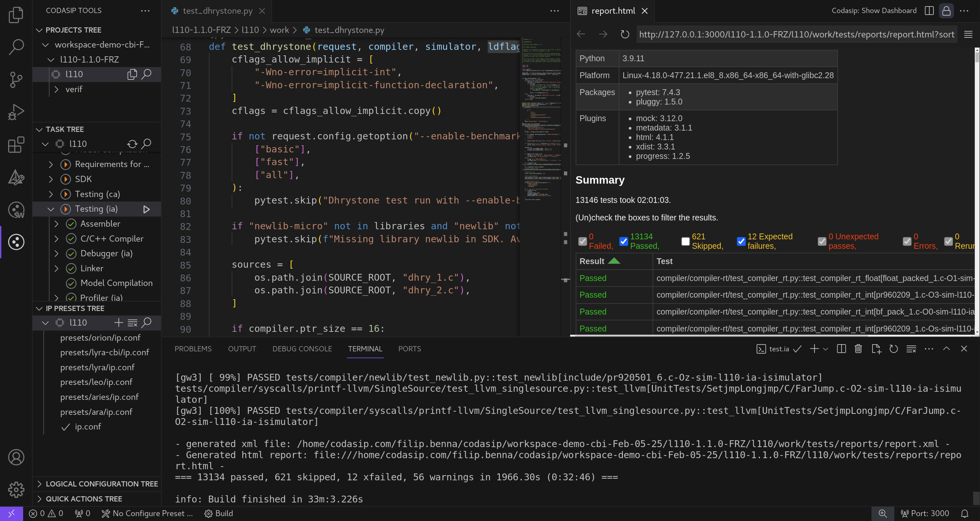Click the zoom icon in status bar

[883, 514]
